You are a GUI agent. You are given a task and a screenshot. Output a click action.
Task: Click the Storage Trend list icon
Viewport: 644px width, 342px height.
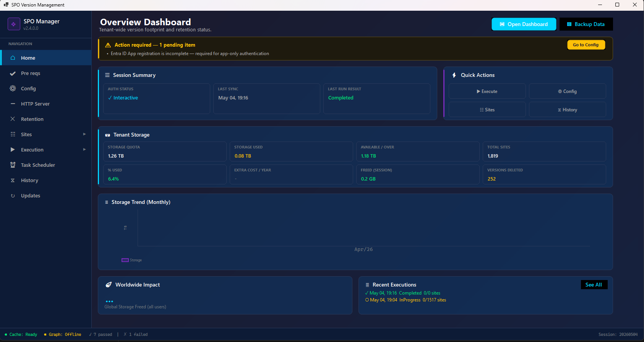click(x=107, y=202)
